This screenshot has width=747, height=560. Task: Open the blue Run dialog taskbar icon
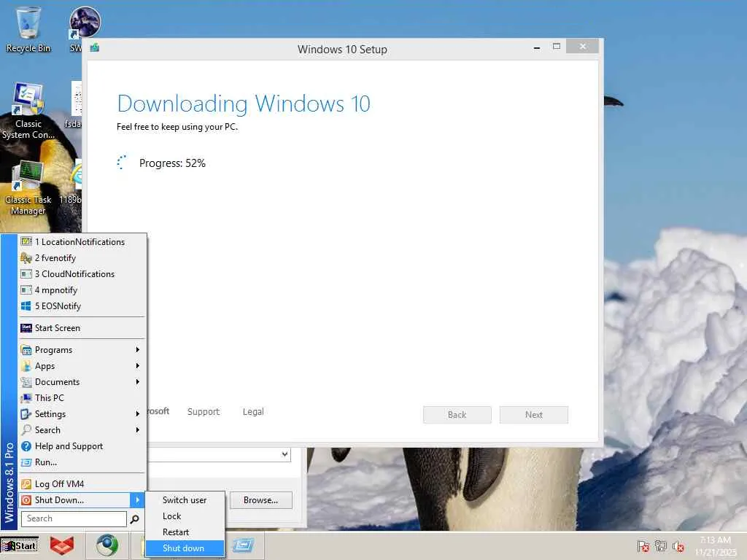click(243, 545)
